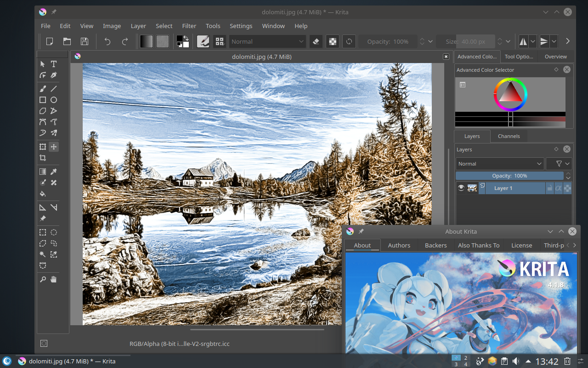Pick the Crop tool
The width and height of the screenshot is (588, 368).
43,158
